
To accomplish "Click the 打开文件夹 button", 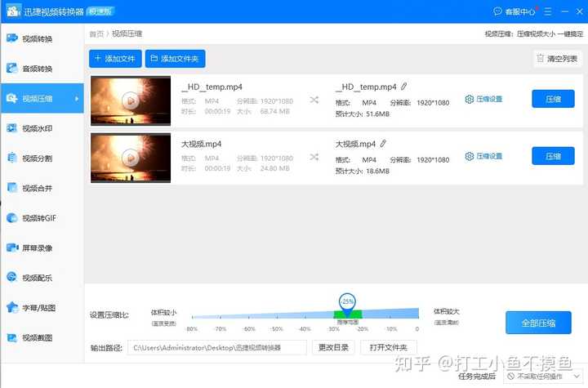I will [x=389, y=347].
